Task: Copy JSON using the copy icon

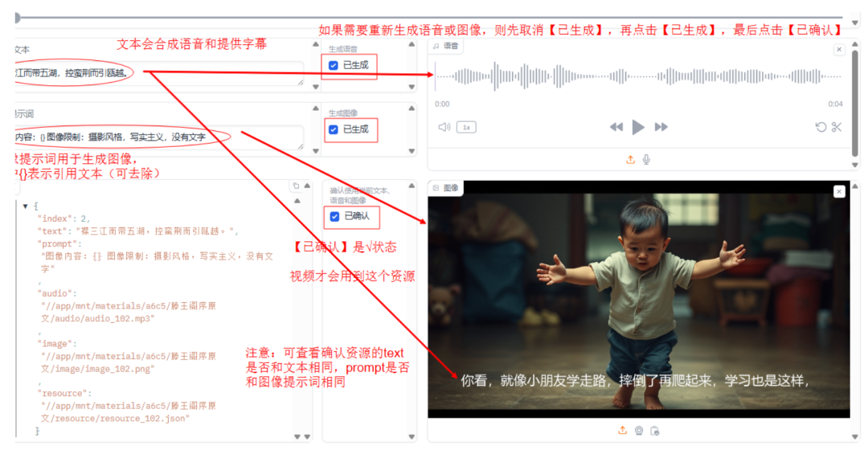Action: tap(295, 186)
